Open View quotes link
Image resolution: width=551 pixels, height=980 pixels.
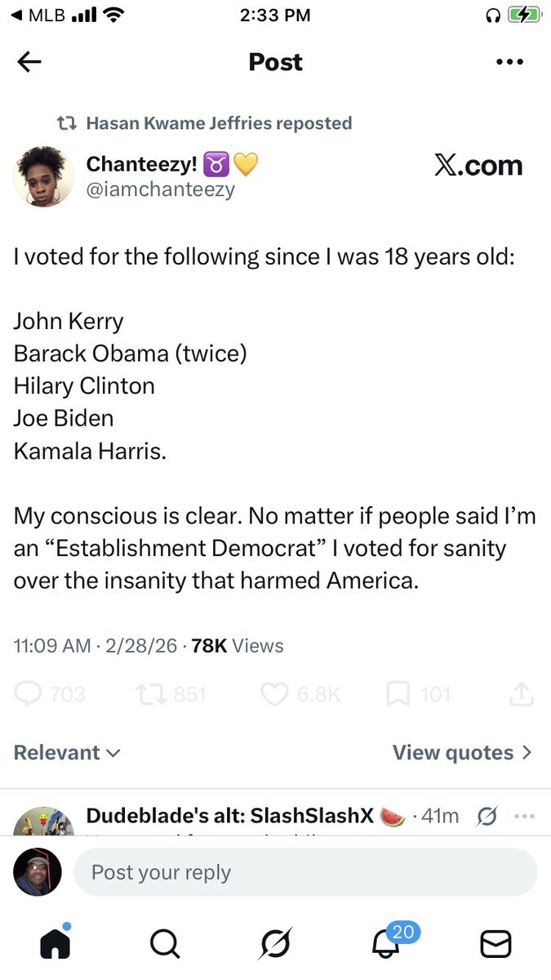pyautogui.click(x=462, y=753)
